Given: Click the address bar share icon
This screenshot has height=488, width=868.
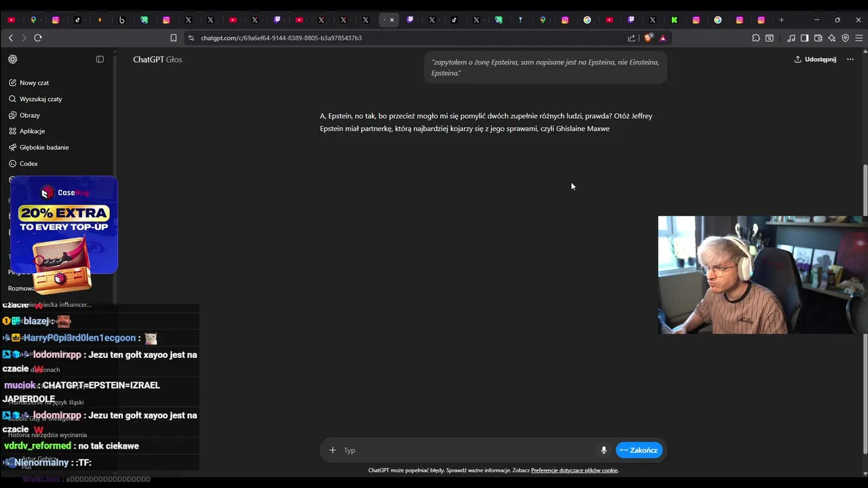Looking at the screenshot, I should (631, 38).
